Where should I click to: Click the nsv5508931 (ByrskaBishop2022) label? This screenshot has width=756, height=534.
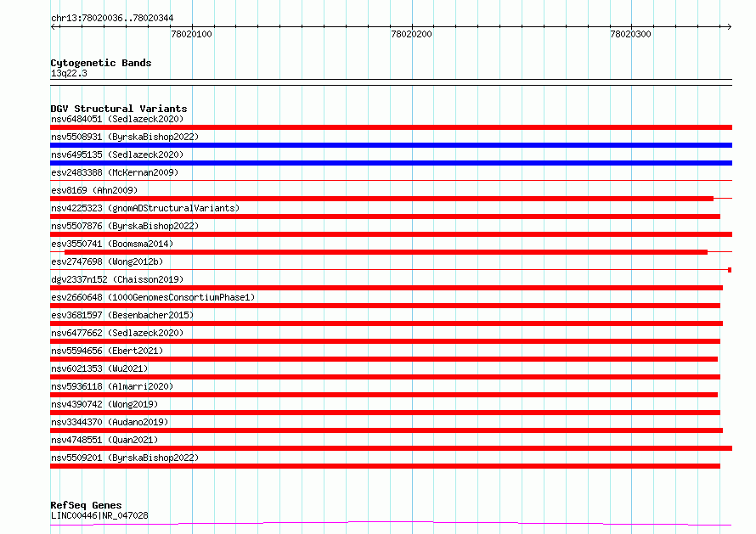click(x=125, y=137)
